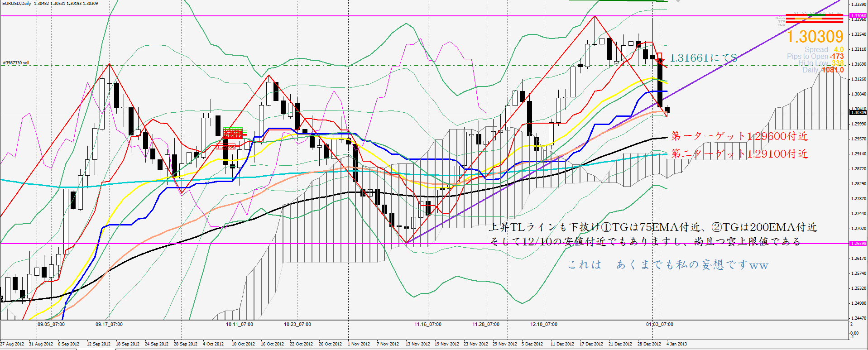Click 1.29570 on the price scale
Screen dimensions: 868x350
click(859, 139)
